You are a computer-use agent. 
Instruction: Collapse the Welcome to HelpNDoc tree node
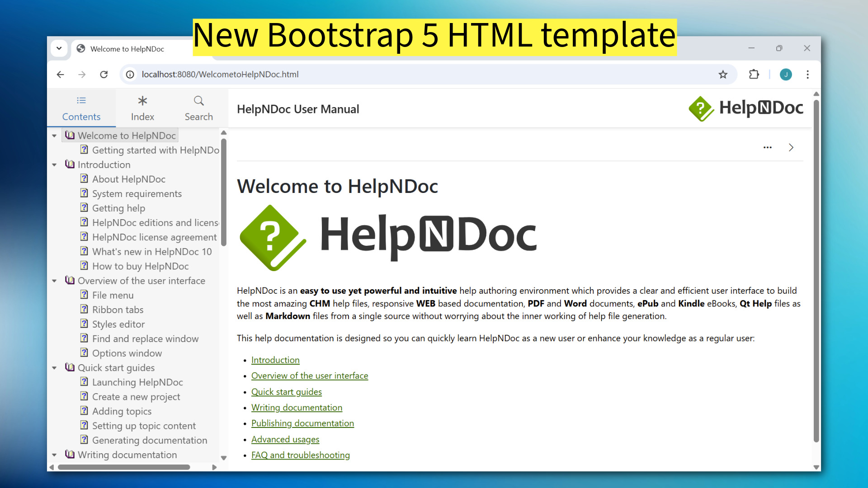click(x=54, y=136)
